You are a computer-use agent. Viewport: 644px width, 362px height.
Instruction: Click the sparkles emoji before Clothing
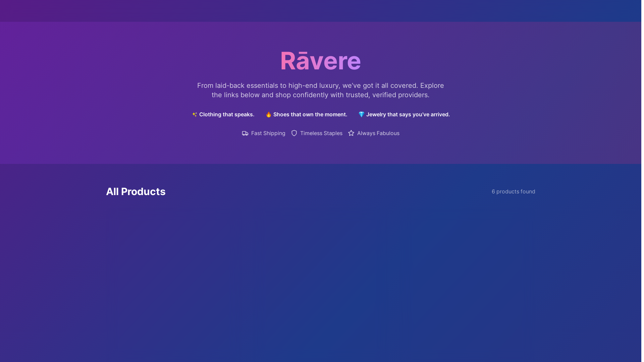pos(195,114)
